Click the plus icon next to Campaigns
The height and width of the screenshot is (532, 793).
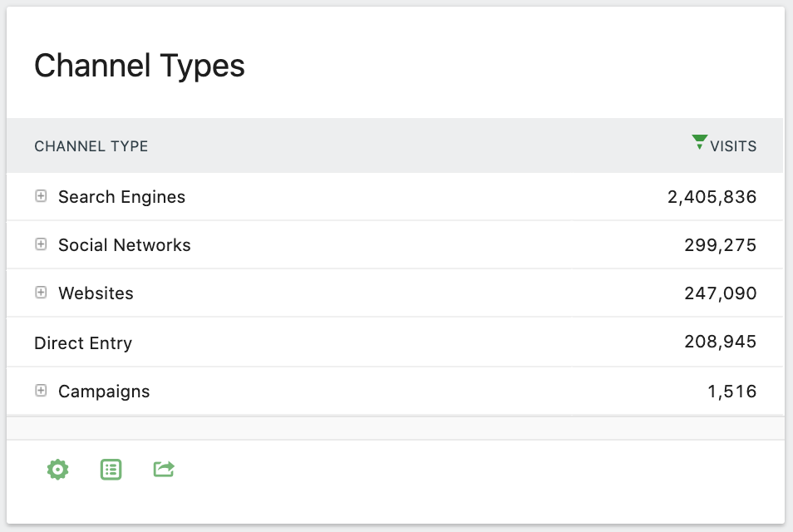pos(40,391)
